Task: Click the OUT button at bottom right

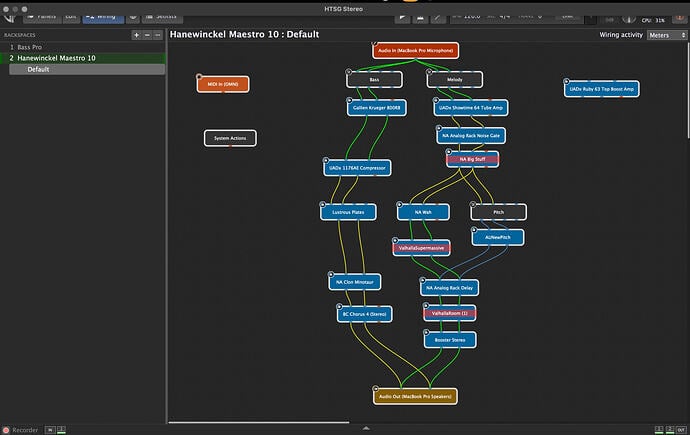Action: pyautogui.click(x=681, y=430)
